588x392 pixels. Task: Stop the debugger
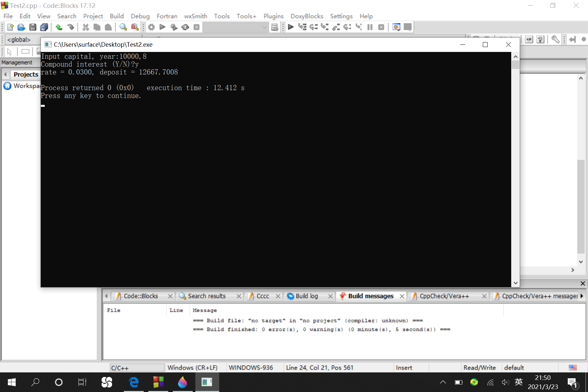coord(381,27)
